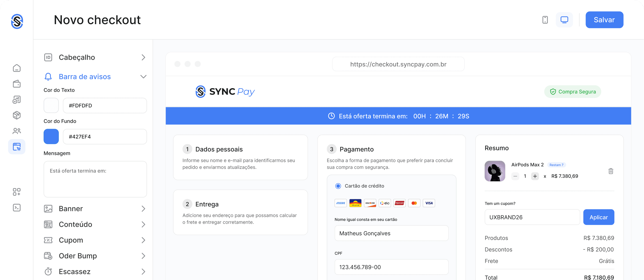Switch to mobile preview icon
This screenshot has width=644, height=280.
[x=545, y=20]
